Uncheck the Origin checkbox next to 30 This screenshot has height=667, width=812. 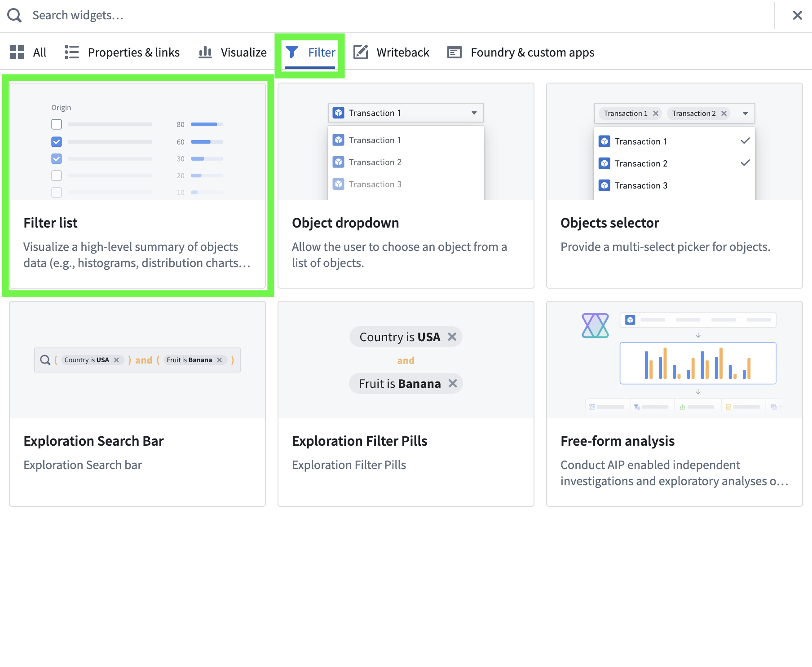coord(57,159)
